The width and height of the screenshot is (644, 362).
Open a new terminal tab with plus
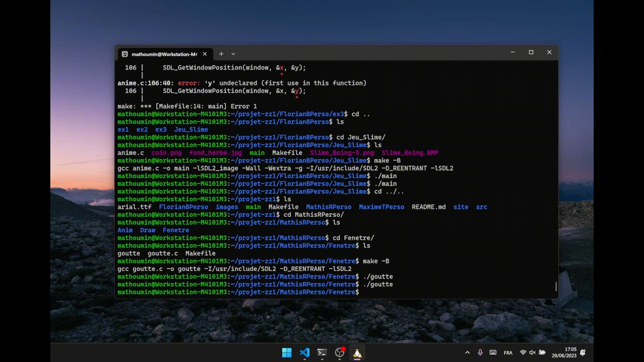point(221,54)
